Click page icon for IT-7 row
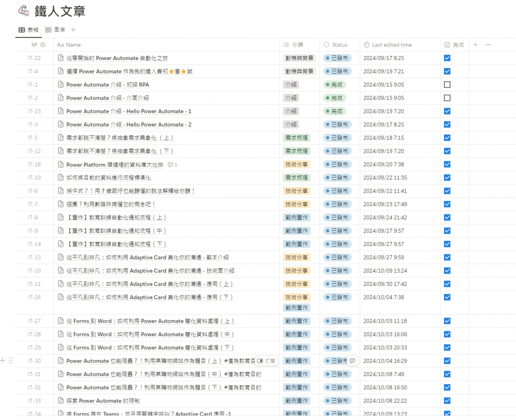Screen dimensions: 516x420 (x=60, y=204)
